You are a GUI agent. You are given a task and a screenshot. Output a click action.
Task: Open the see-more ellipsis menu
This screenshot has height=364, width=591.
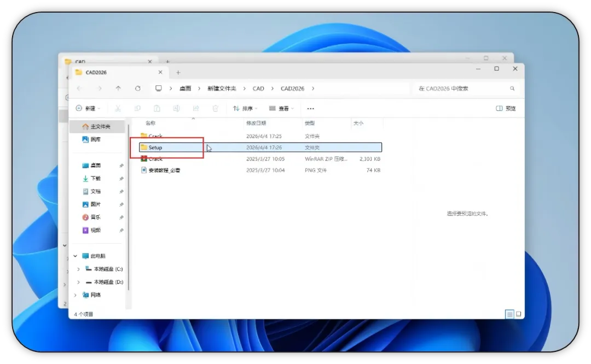[311, 108]
